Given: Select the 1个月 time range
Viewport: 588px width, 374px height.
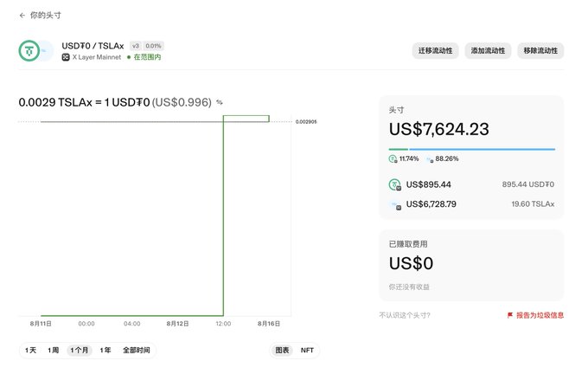Looking at the screenshot, I should (80, 351).
